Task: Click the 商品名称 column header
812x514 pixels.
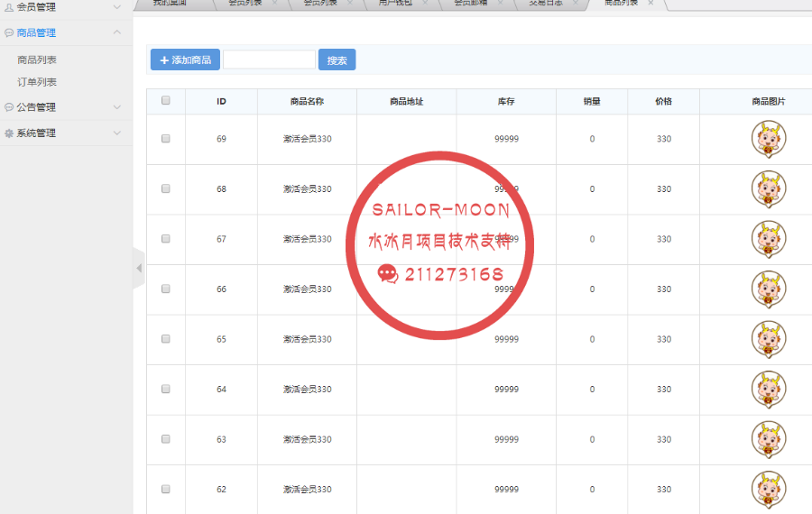Action: point(307,102)
